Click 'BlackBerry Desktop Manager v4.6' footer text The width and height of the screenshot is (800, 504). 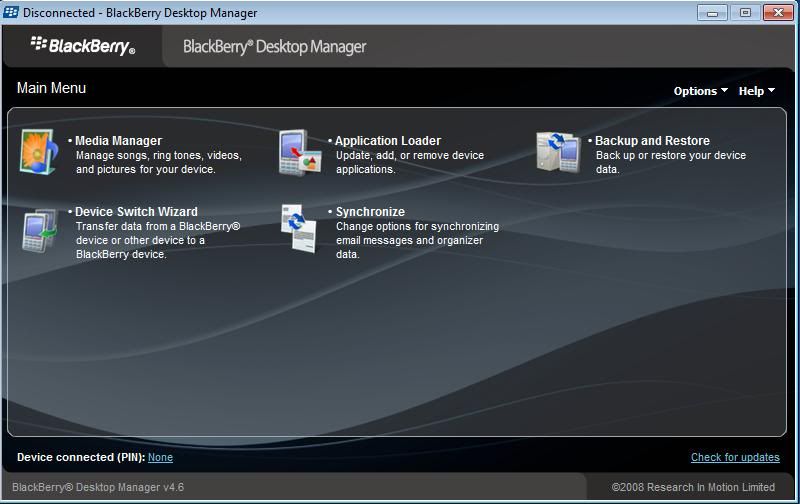point(98,487)
